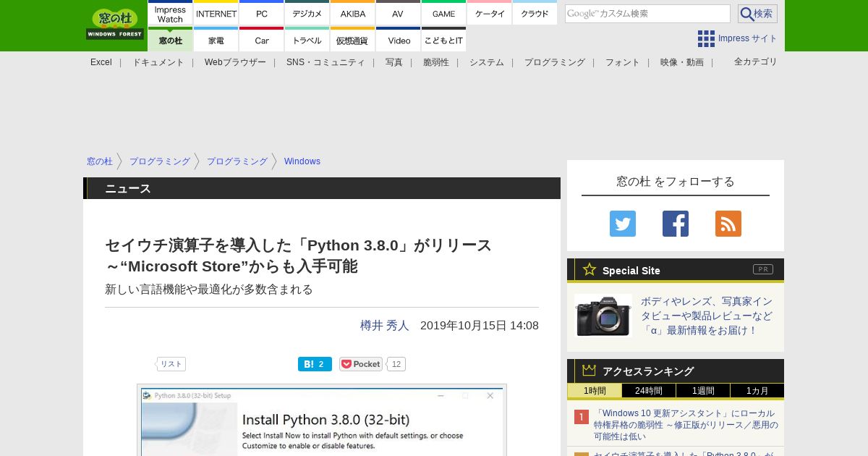Viewport: 868px width, 456px height.
Task: Save article with the Pocket button
Action: (x=361, y=364)
